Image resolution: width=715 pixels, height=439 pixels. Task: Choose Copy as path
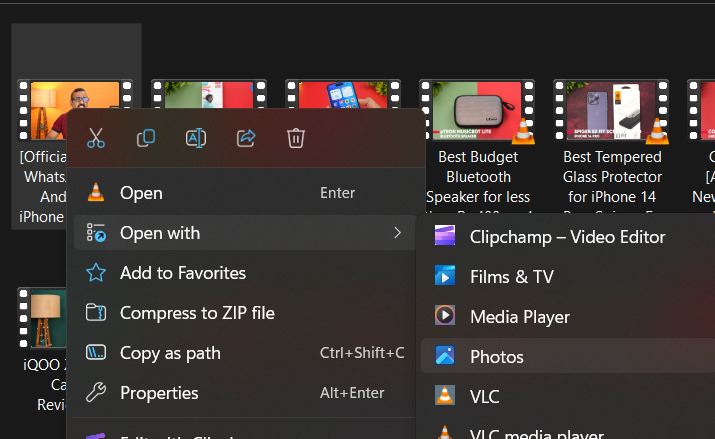(245, 353)
